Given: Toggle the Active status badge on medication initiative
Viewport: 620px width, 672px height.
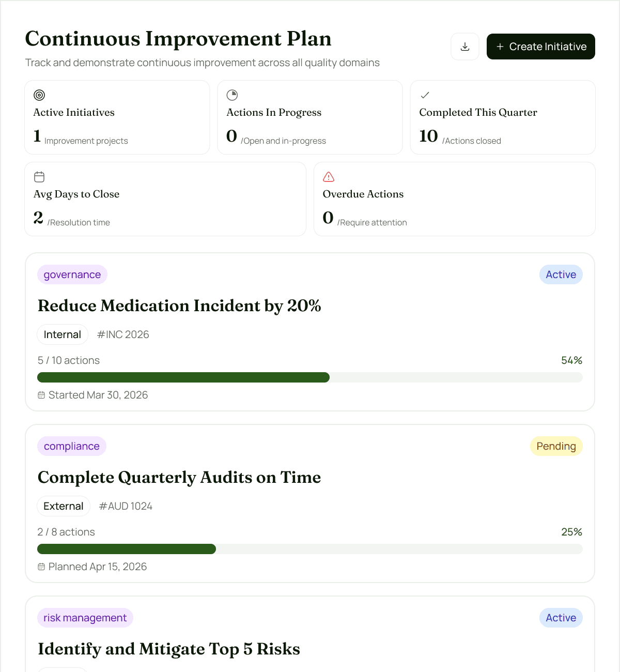Looking at the screenshot, I should tap(561, 274).
